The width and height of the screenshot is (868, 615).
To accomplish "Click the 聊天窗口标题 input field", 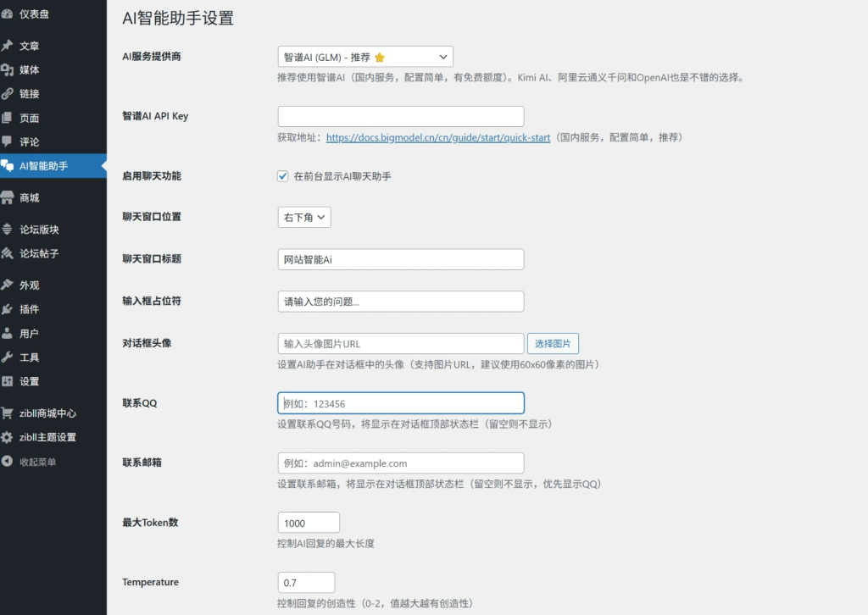I will [401, 259].
